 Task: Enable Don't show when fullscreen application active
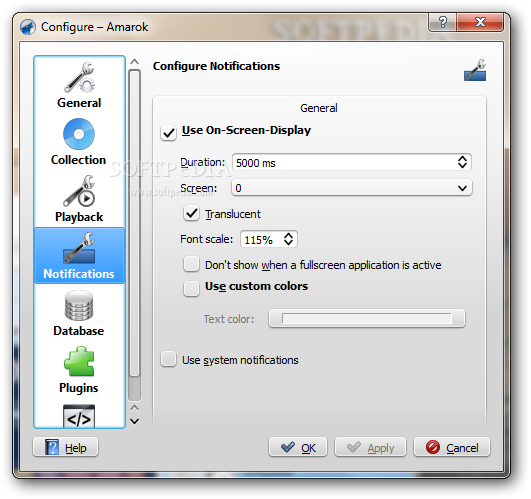[191, 264]
